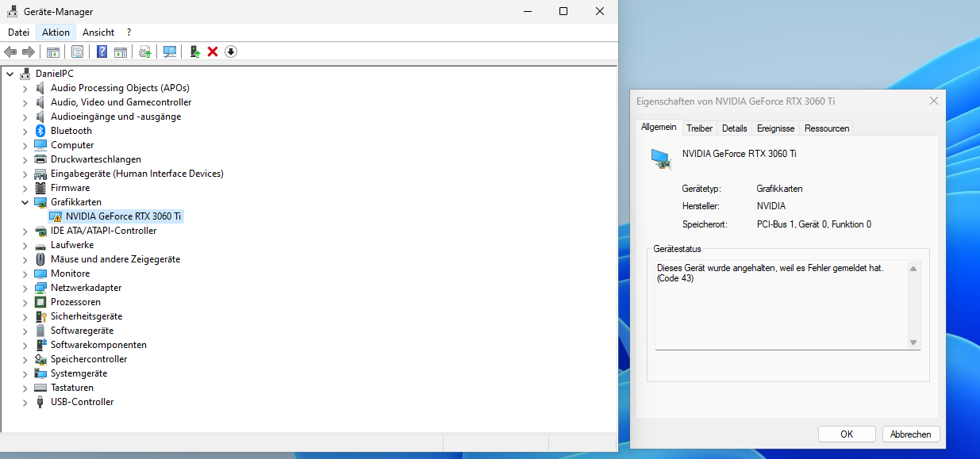The image size is (980, 459).
Task: Click the Druckwarteschlangen printer icon
Action: tap(40, 159)
